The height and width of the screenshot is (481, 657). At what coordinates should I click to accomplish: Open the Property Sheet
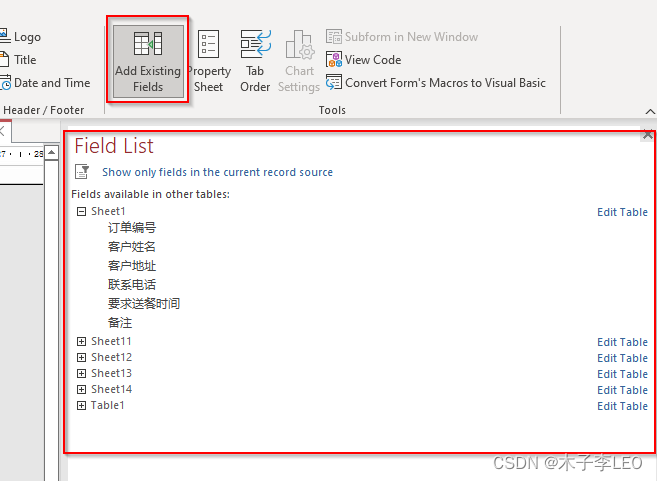pyautogui.click(x=209, y=62)
